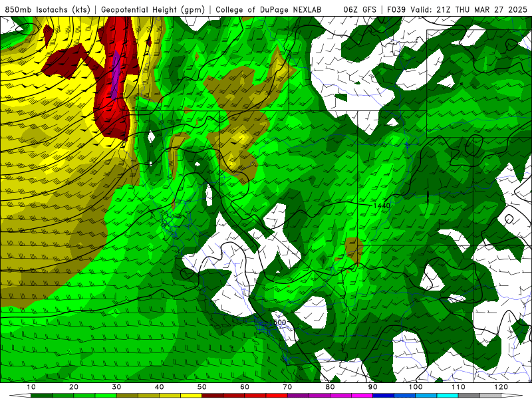Image resolution: width=532 pixels, height=399 pixels.
Task: Click the color bar label "110"
Action: point(458,387)
